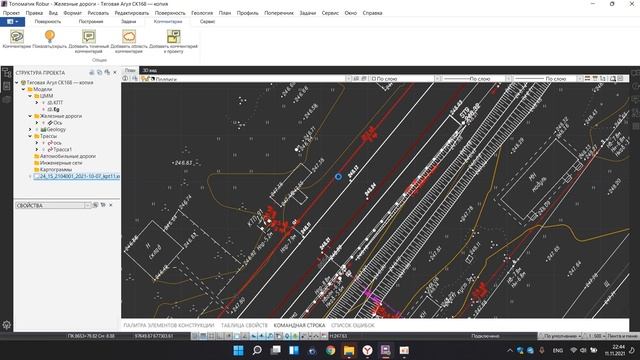Expand the Трасса1 node
The width and height of the screenshot is (640, 360).
click(37, 149)
